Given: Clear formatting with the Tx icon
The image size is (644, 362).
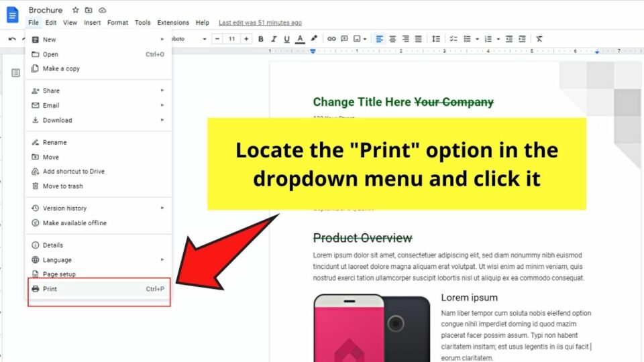Looking at the screenshot, I should tap(539, 39).
